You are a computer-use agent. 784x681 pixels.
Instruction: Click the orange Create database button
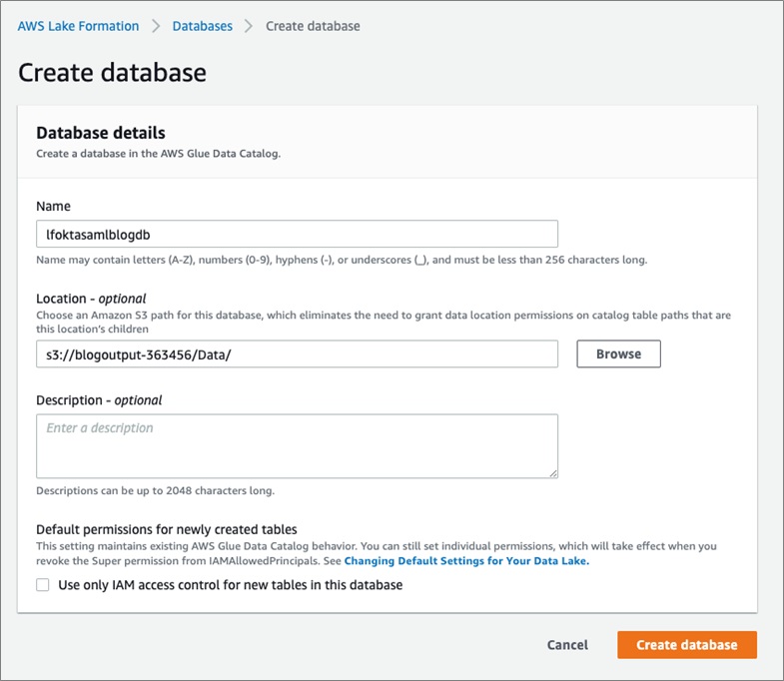click(687, 645)
